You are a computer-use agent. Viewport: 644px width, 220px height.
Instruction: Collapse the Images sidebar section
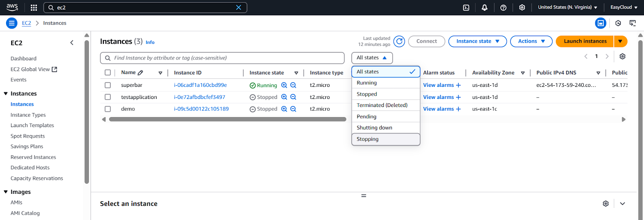pyautogui.click(x=6, y=192)
